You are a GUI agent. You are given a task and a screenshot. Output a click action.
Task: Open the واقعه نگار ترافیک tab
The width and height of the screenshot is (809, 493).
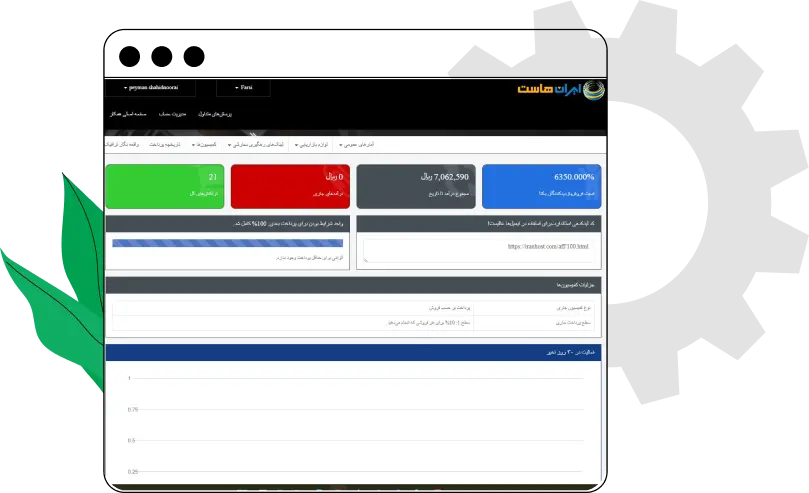pyautogui.click(x=126, y=145)
